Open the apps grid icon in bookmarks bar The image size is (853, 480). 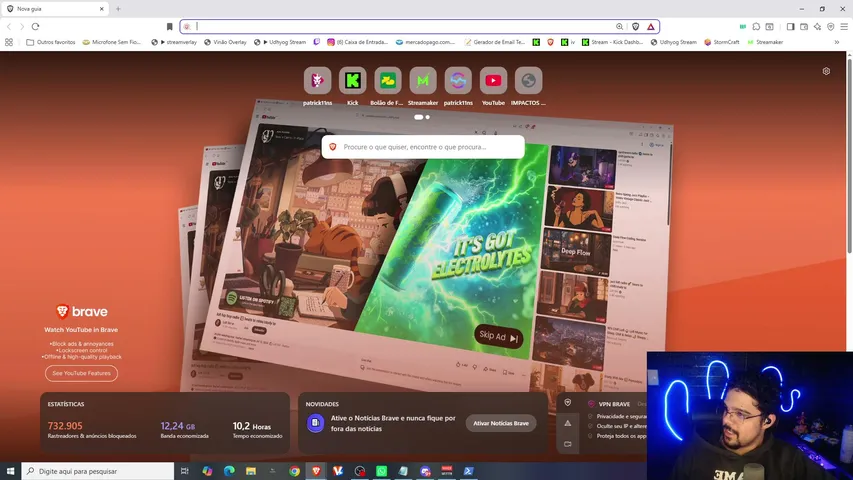(9, 42)
